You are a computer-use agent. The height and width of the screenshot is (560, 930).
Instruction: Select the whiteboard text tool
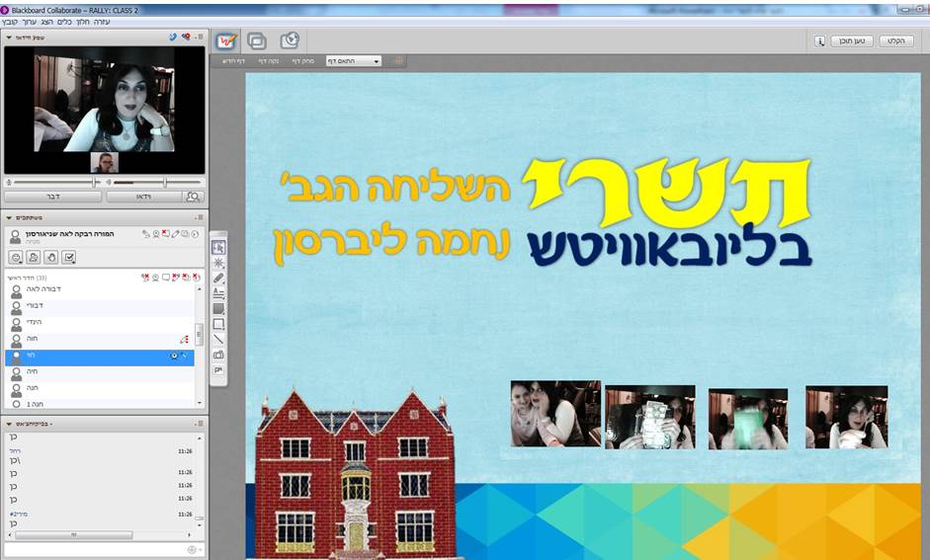218,294
